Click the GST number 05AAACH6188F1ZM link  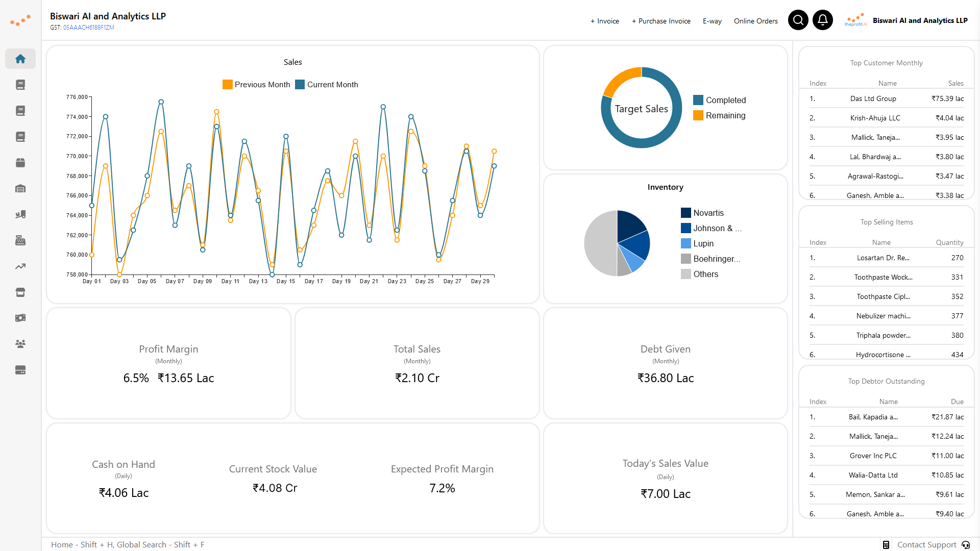[89, 28]
